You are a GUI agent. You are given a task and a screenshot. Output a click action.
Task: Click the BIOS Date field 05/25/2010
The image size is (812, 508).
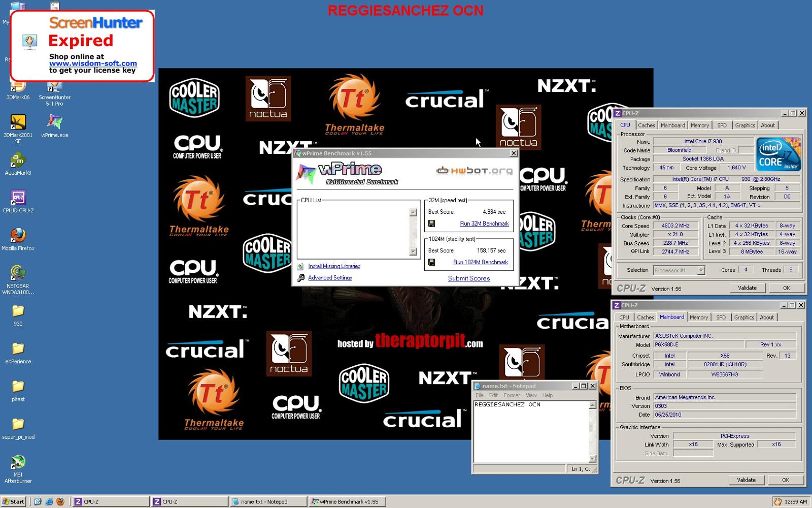click(724, 415)
